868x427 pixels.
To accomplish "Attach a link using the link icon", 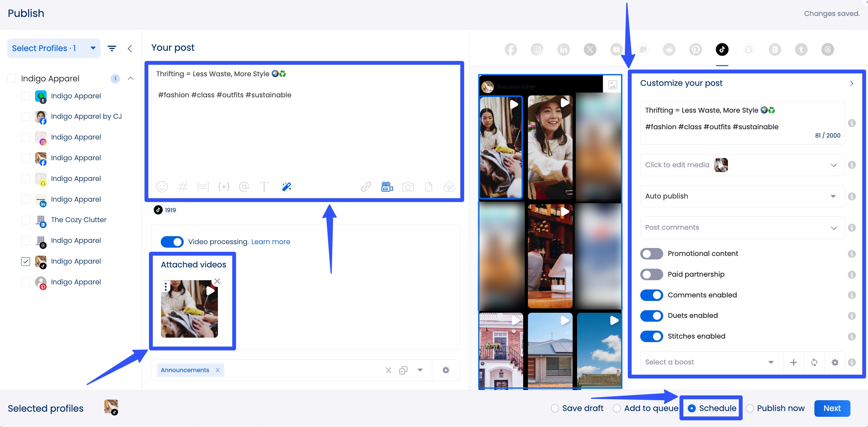I will coord(366,187).
